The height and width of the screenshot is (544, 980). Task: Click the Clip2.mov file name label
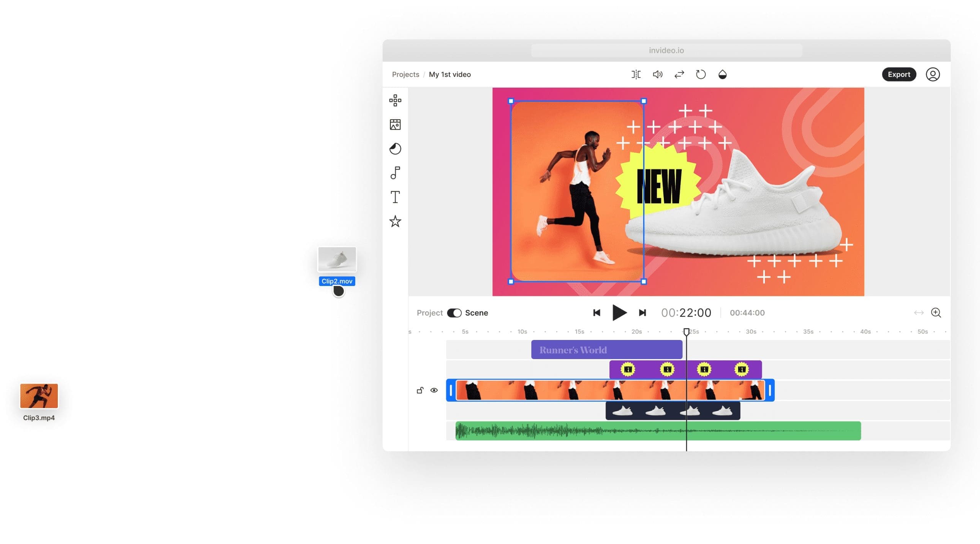pos(337,281)
